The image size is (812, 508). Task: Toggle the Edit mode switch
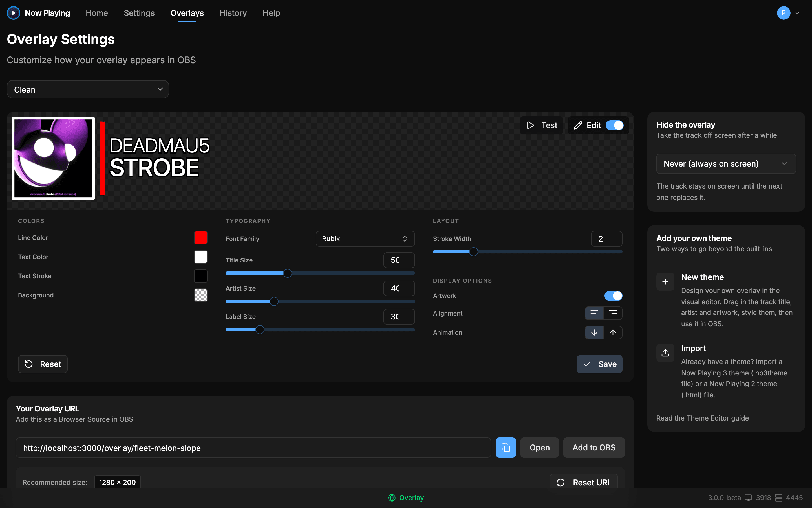614,125
